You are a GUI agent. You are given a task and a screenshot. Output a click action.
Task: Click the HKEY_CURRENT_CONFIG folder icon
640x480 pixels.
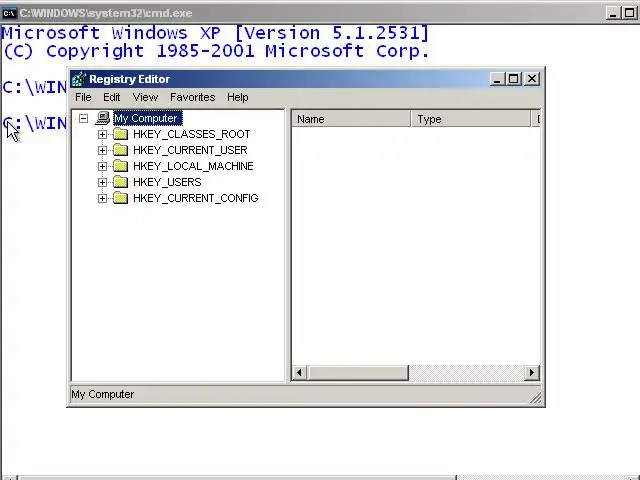point(120,198)
